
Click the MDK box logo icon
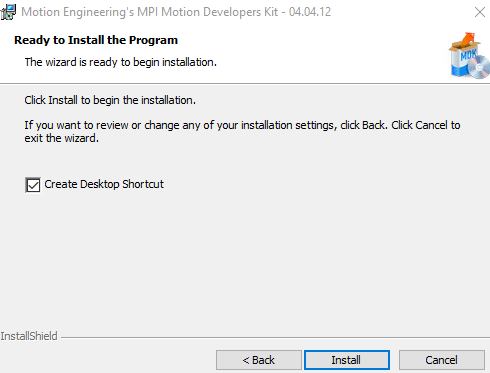(x=469, y=56)
